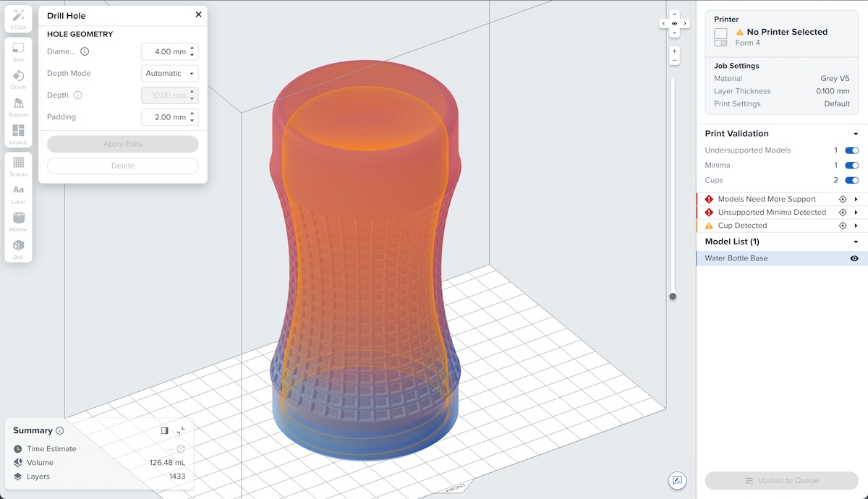Click the Upload to Queue button
The height and width of the screenshot is (499, 868).
(781, 480)
